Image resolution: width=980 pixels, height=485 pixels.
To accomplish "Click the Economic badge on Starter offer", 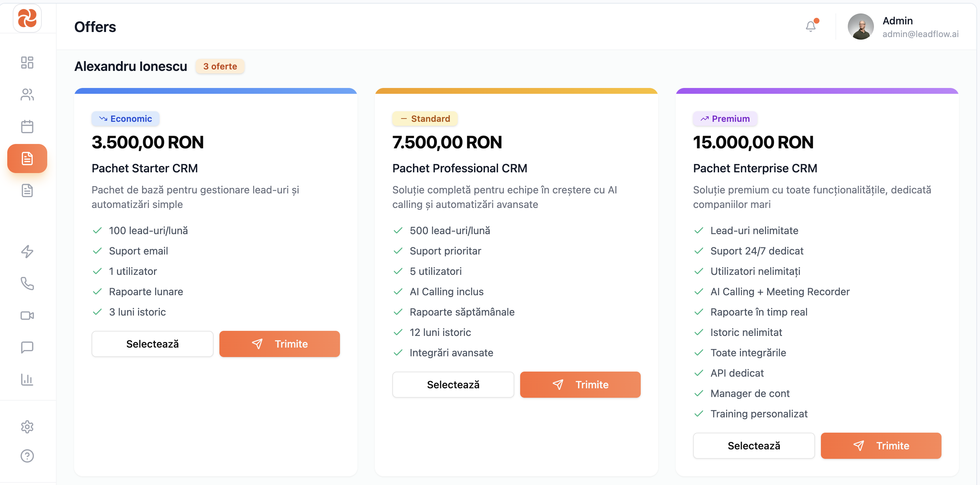I will pos(125,119).
